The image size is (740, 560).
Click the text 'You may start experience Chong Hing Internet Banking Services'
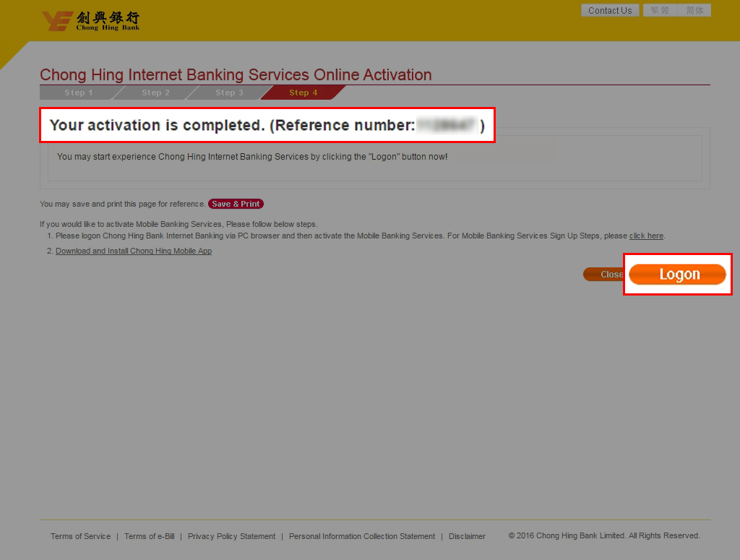252,157
